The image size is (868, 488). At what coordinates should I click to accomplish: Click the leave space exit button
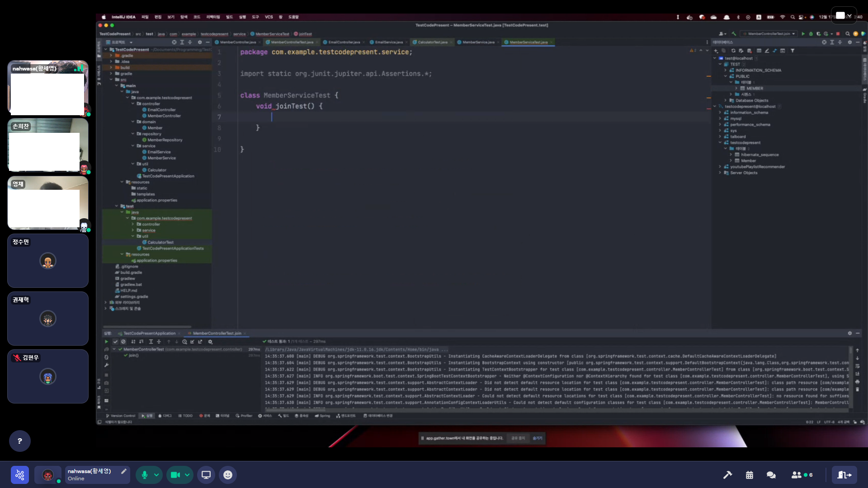pos(844,475)
